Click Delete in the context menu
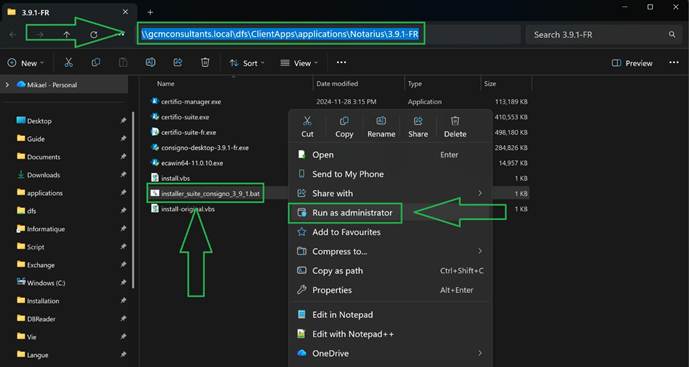The image size is (689, 367). tap(455, 127)
